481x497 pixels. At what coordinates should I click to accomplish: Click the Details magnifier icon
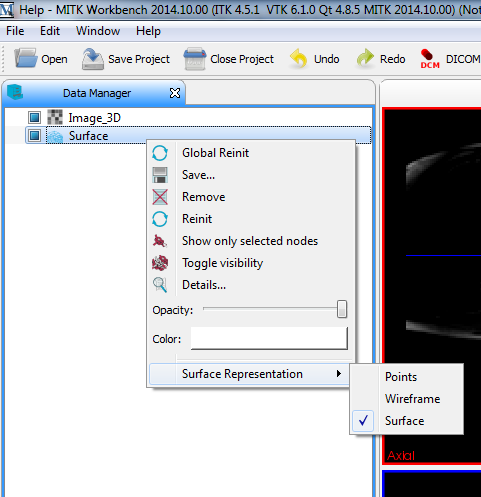point(160,285)
